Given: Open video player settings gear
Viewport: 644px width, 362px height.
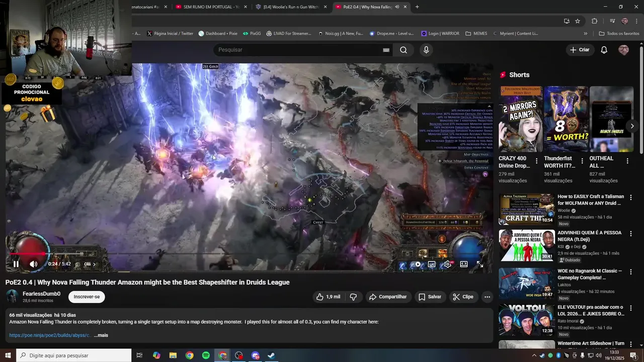Looking at the screenshot, I should tap(447, 264).
